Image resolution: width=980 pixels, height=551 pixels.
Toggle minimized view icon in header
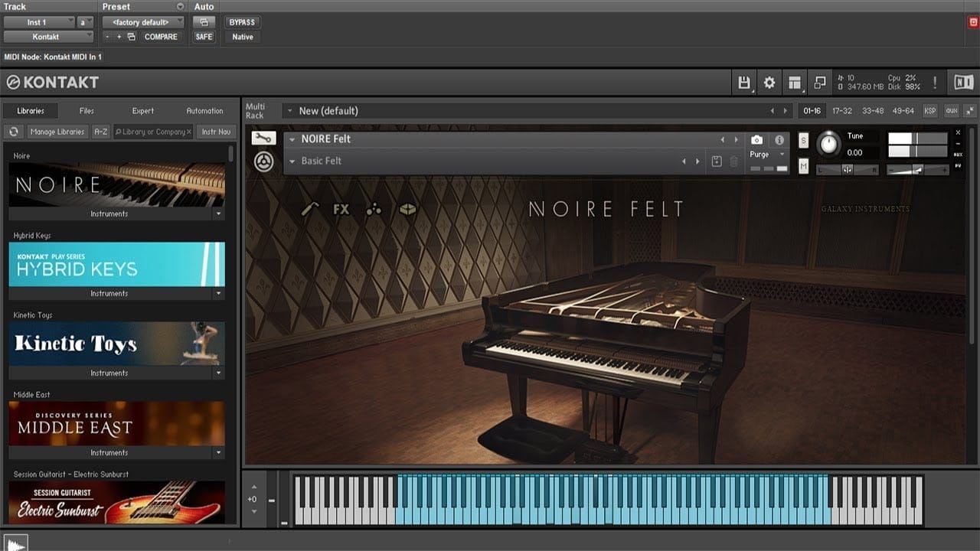(x=820, y=83)
